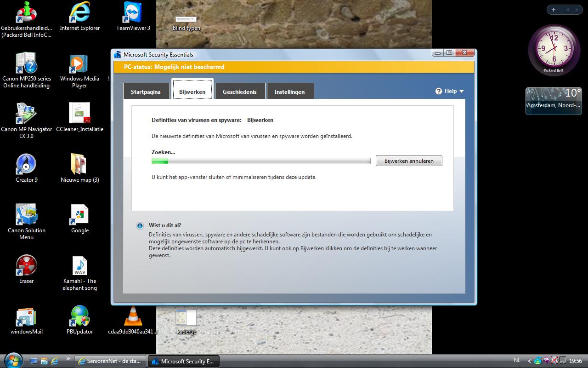The width and height of the screenshot is (588, 368).
Task: Click the Packard Bell clock gadget
Action: (554, 50)
